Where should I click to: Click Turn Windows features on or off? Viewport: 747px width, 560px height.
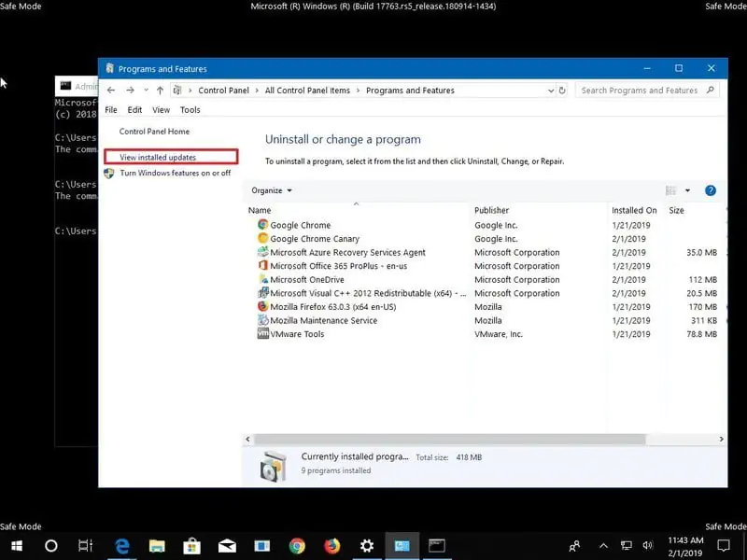coord(175,173)
